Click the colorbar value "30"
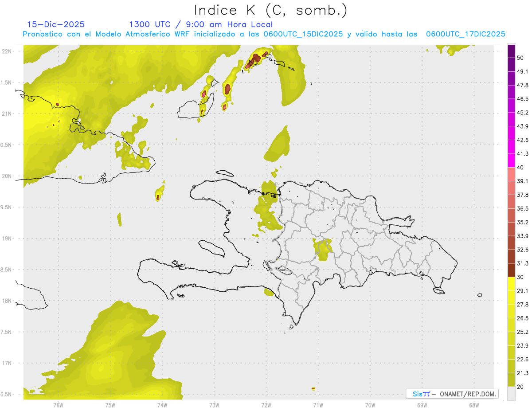 click(520, 277)
